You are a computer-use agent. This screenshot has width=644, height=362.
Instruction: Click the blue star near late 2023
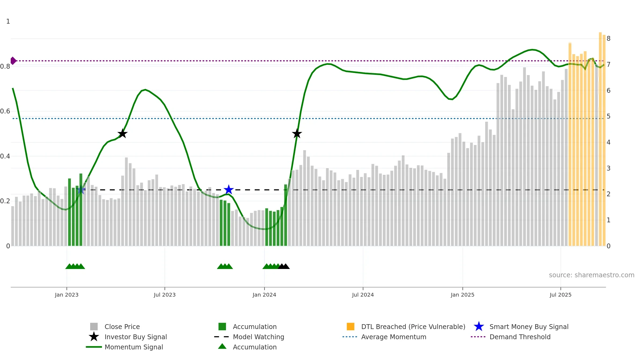tap(229, 190)
